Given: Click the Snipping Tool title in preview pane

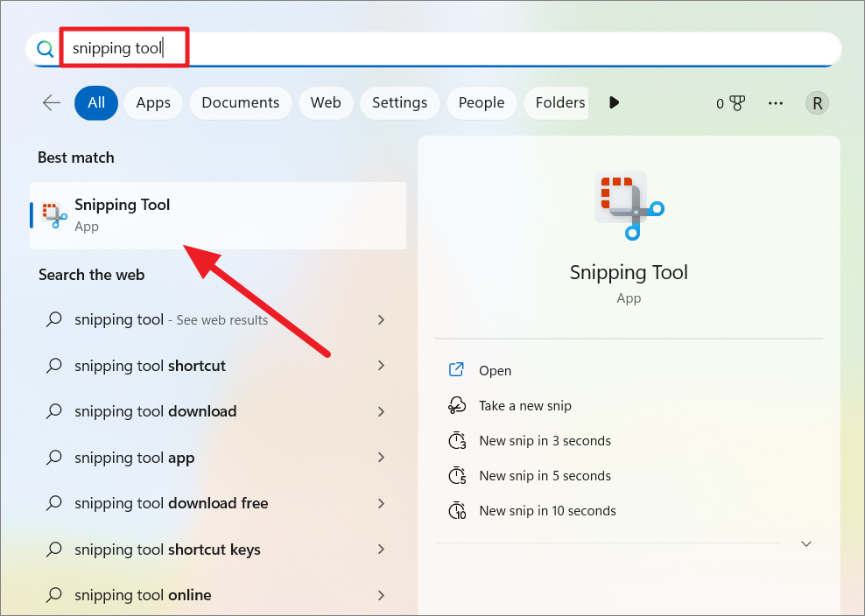Looking at the screenshot, I should click(x=629, y=272).
